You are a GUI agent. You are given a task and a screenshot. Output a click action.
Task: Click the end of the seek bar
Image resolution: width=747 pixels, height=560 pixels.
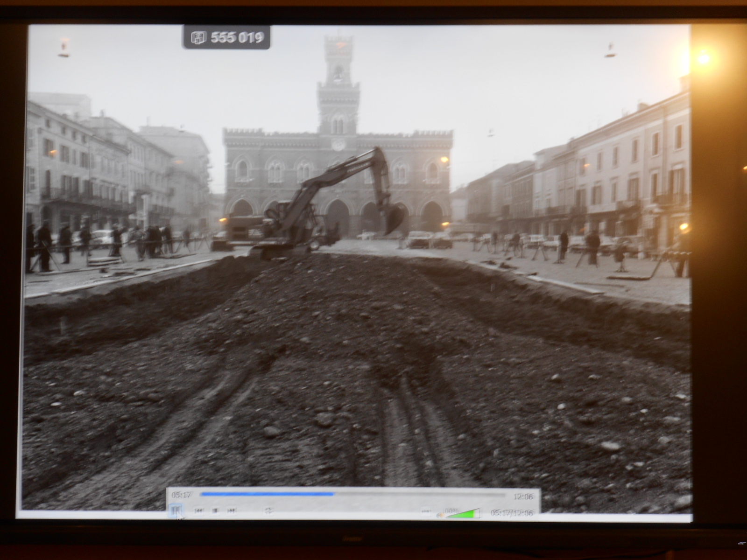[x=504, y=495]
